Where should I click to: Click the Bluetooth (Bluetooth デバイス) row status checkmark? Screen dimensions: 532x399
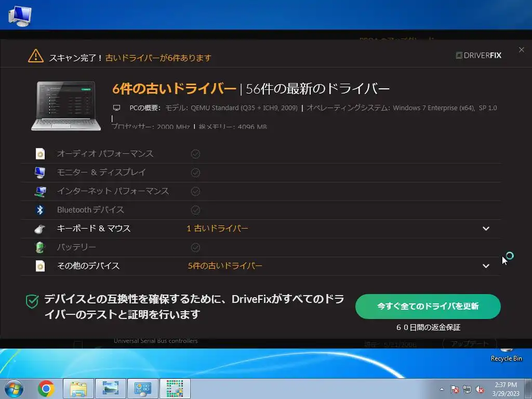[195, 210]
